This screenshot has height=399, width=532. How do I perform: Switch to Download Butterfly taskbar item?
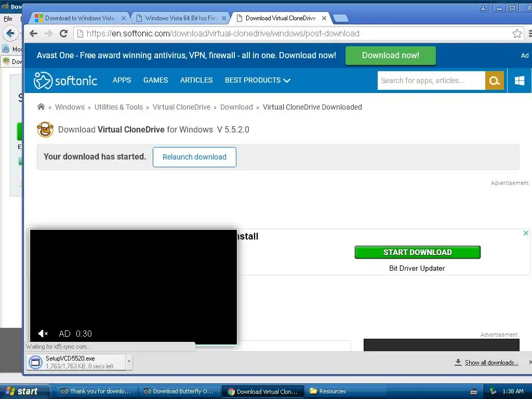pyautogui.click(x=179, y=391)
